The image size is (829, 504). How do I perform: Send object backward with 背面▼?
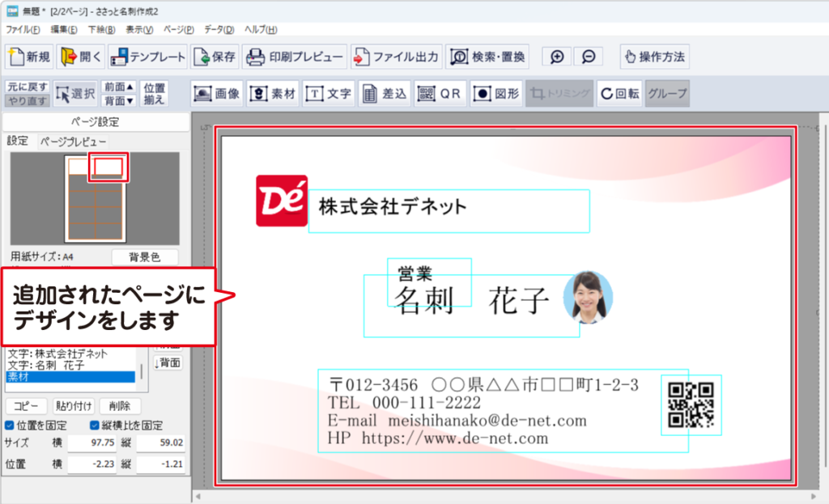118,100
